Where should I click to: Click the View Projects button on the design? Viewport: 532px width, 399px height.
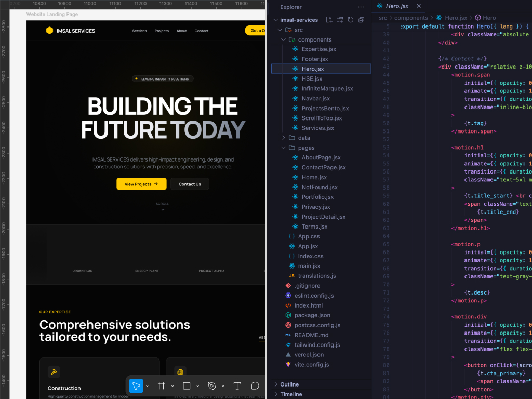141,184
